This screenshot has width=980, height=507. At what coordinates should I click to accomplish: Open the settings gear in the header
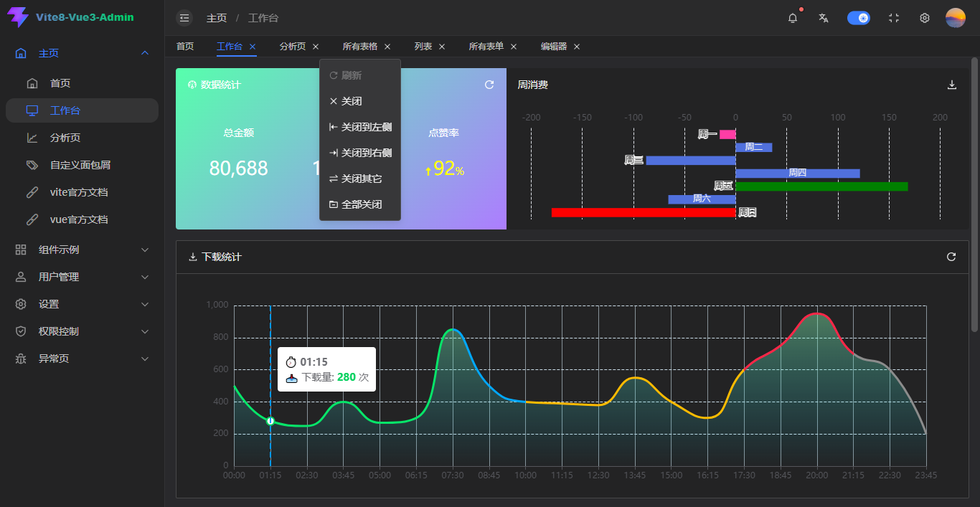coord(925,18)
